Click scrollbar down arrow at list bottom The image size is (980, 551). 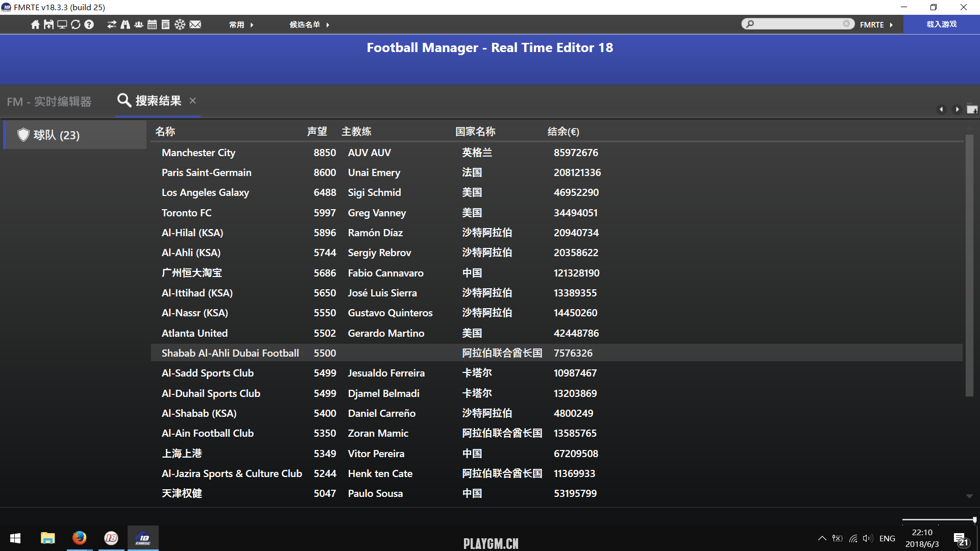click(x=969, y=496)
